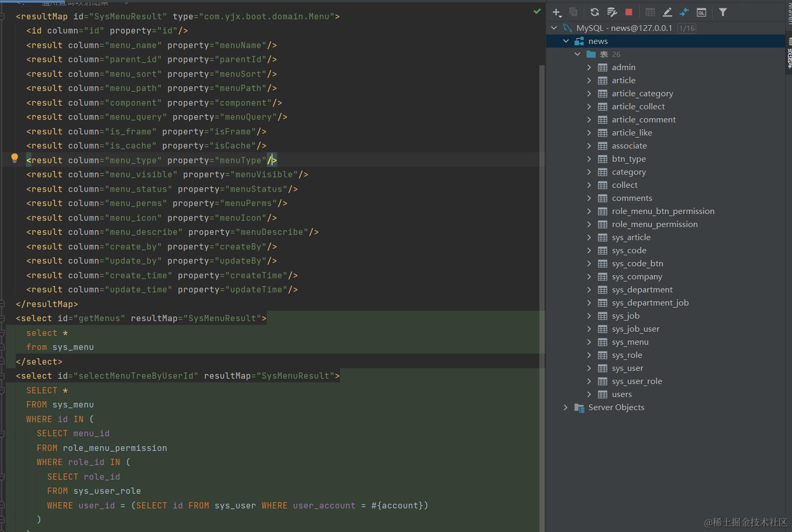Viewport: 792px width, 532px height.
Task: Click the Duplicate data source icon
Action: click(573, 12)
